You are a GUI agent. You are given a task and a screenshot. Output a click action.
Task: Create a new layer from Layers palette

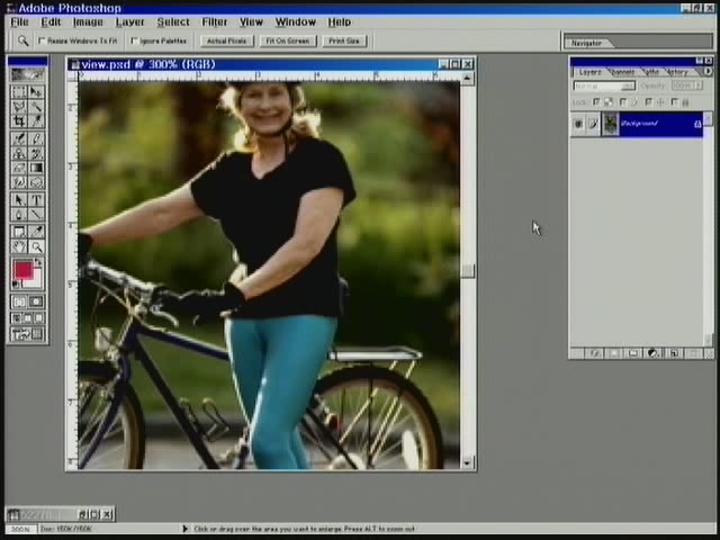click(674, 353)
